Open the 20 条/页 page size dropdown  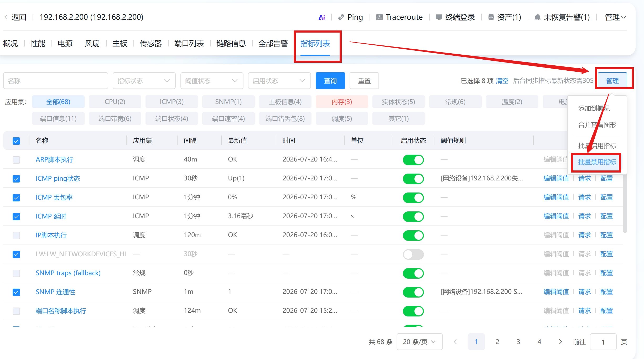click(419, 342)
